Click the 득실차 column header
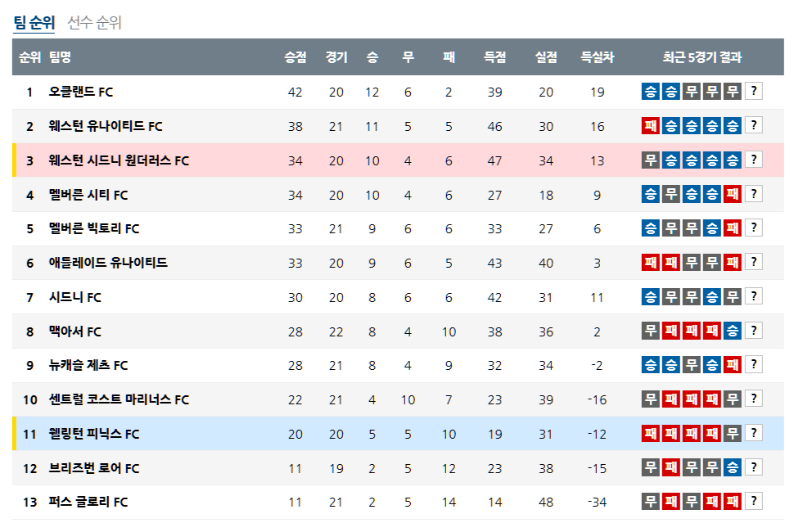This screenshot has width=794, height=532. click(598, 57)
